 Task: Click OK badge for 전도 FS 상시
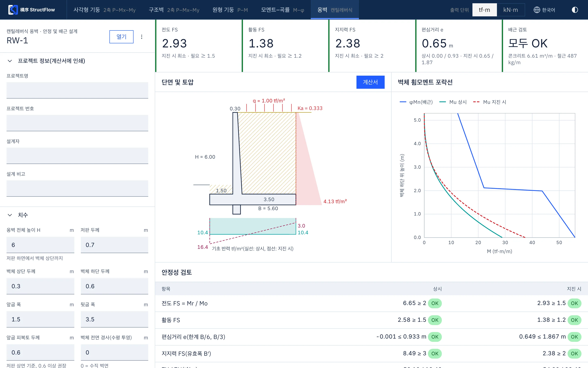point(435,303)
